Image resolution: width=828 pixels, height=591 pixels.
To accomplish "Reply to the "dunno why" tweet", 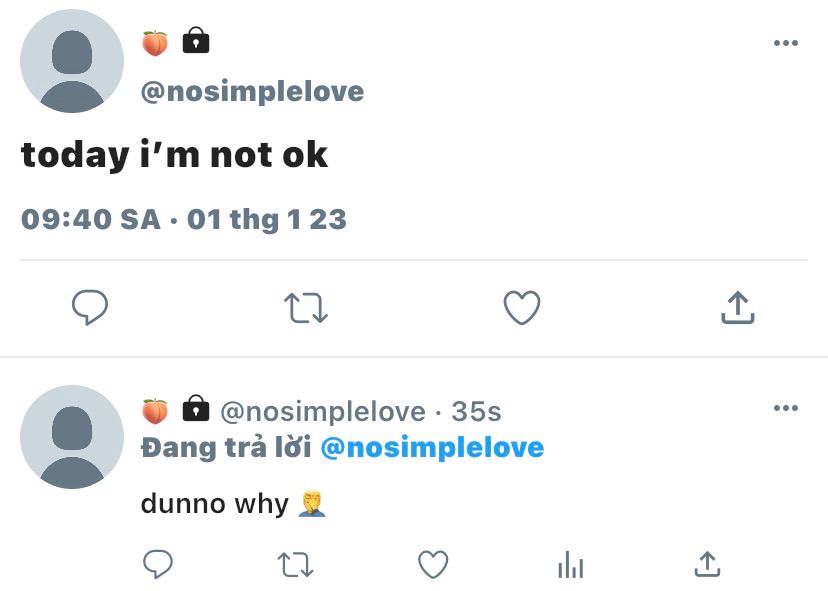I will click(x=158, y=565).
